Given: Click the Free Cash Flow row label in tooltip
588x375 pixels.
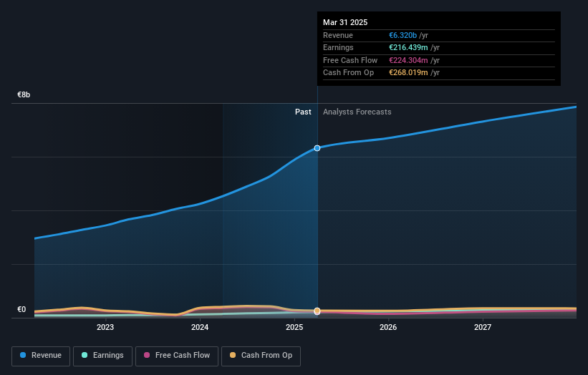Looking at the screenshot, I should pyautogui.click(x=350, y=60).
